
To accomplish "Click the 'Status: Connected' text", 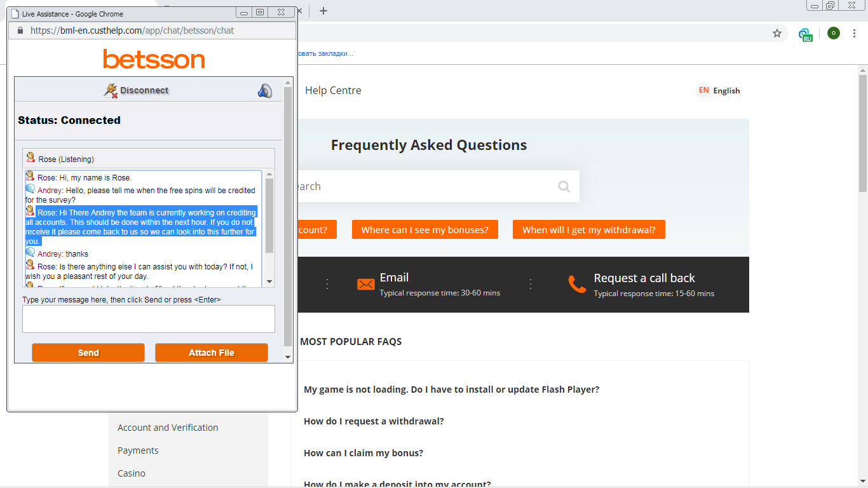I will [69, 120].
